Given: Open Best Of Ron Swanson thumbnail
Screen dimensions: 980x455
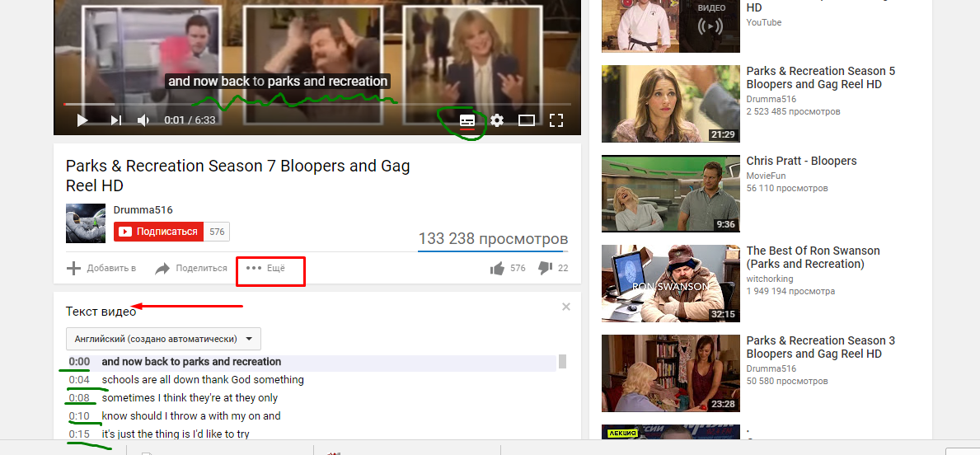Looking at the screenshot, I should tap(671, 284).
